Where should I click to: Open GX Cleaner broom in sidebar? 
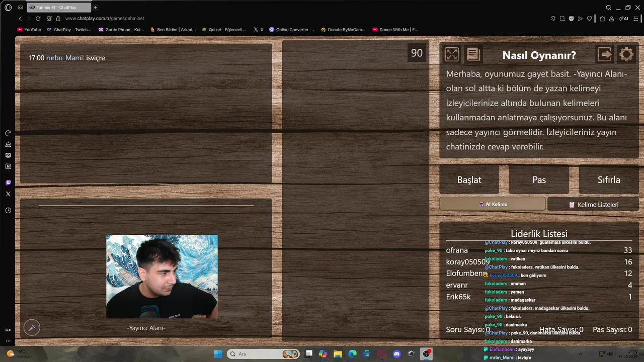pyautogui.click(x=8, y=144)
